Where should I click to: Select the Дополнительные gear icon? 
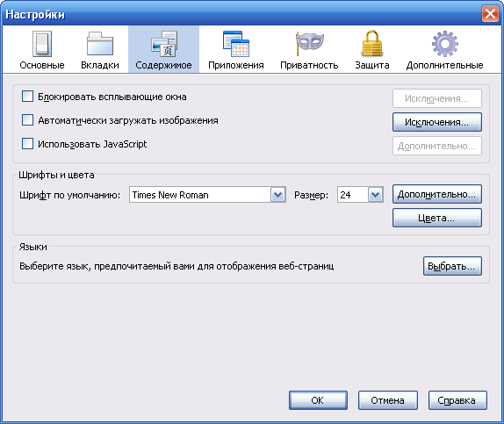pyautogui.click(x=445, y=44)
